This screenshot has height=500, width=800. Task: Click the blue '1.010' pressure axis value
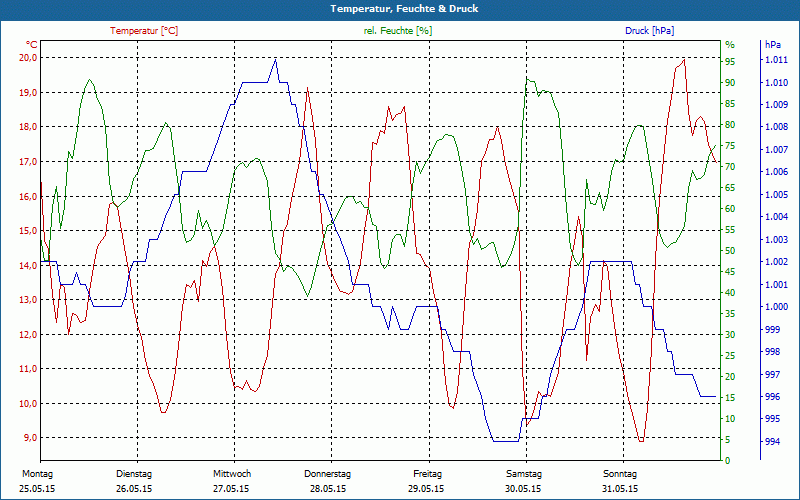(x=776, y=82)
